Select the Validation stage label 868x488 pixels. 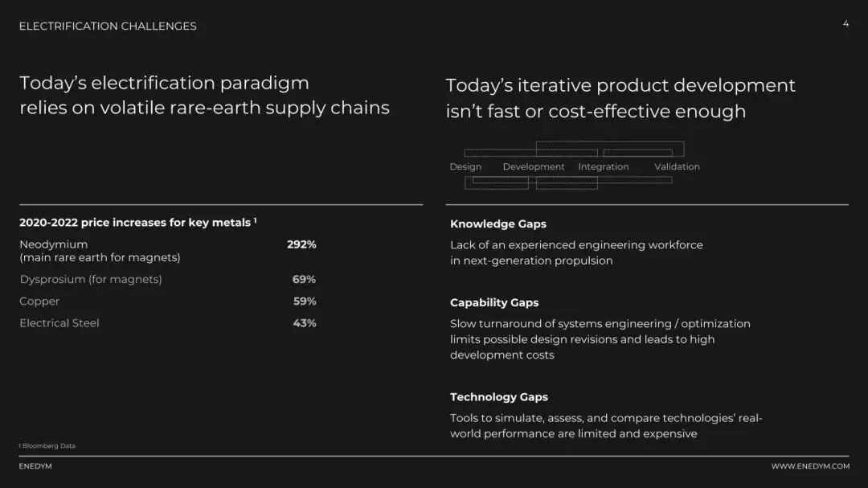click(x=677, y=167)
